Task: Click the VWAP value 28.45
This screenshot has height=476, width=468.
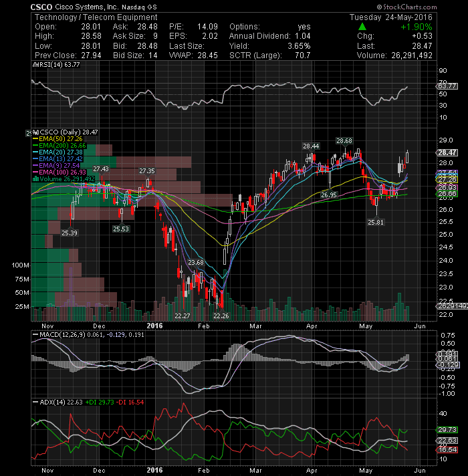Action: pos(208,55)
